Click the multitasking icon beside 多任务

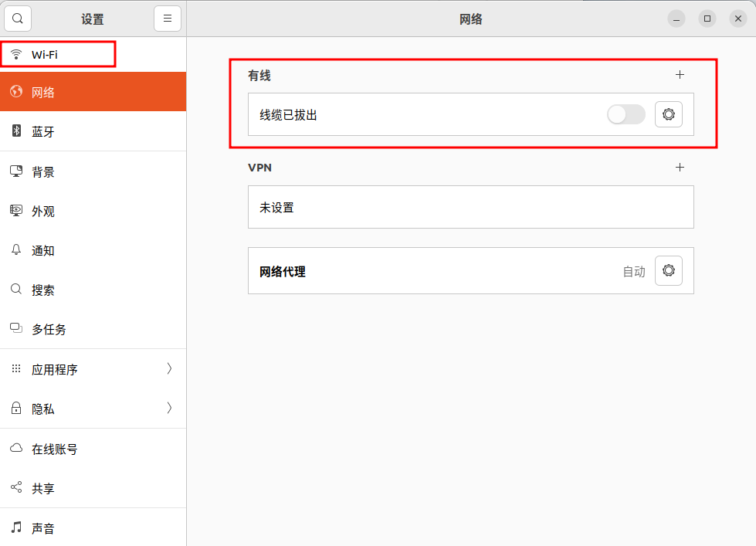tap(16, 328)
